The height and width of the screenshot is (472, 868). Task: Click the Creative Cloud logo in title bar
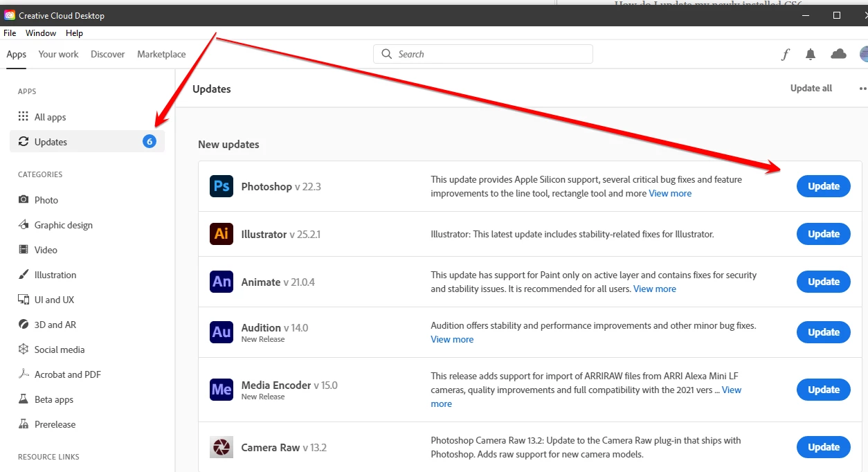point(10,15)
